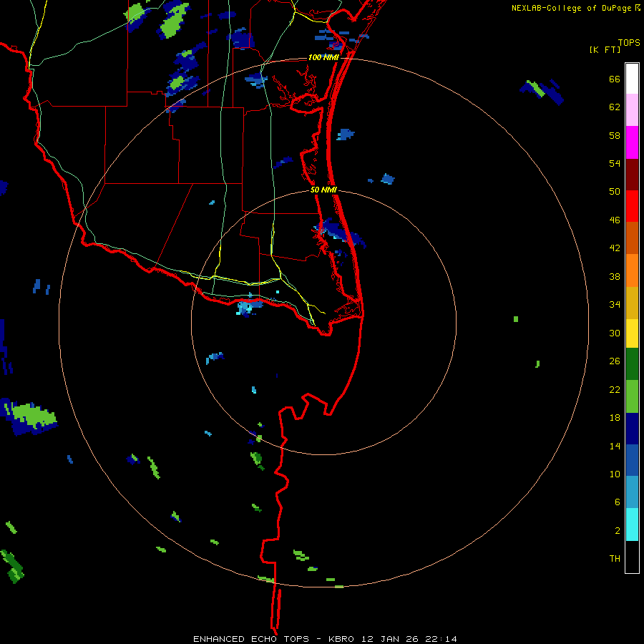Viewport: 644px width, 644px height.
Task: Click the '66' legend value
Action: coord(615,79)
